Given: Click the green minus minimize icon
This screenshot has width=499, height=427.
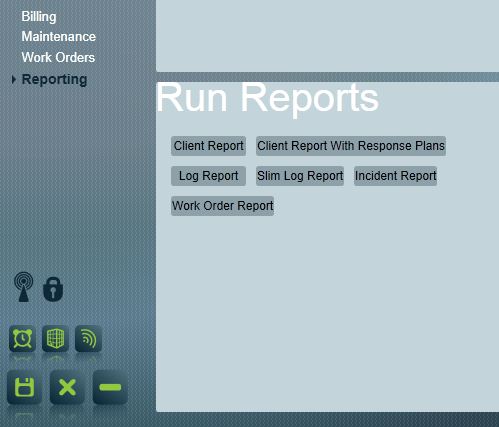Looking at the screenshot, I should 110,387.
